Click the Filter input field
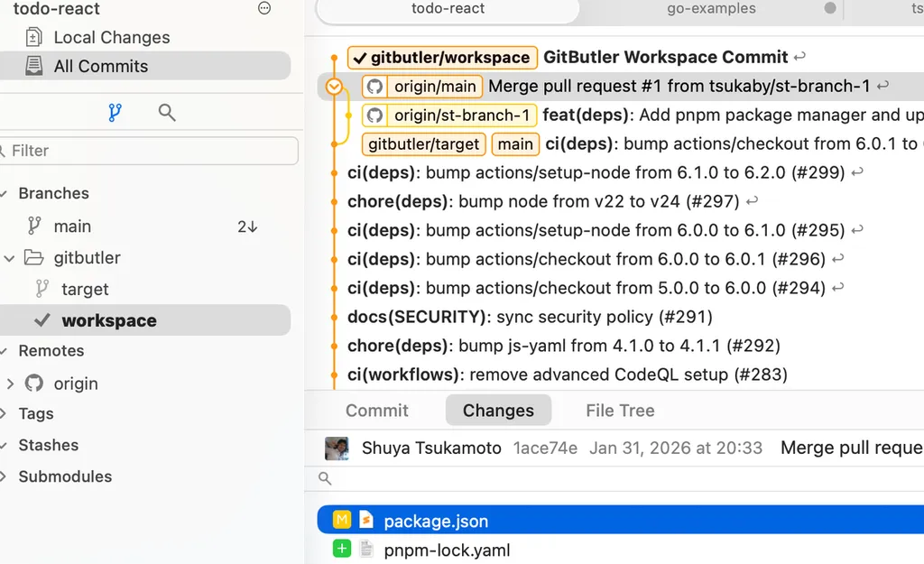Screen dimensions: 924x564 pyautogui.click(x=149, y=151)
